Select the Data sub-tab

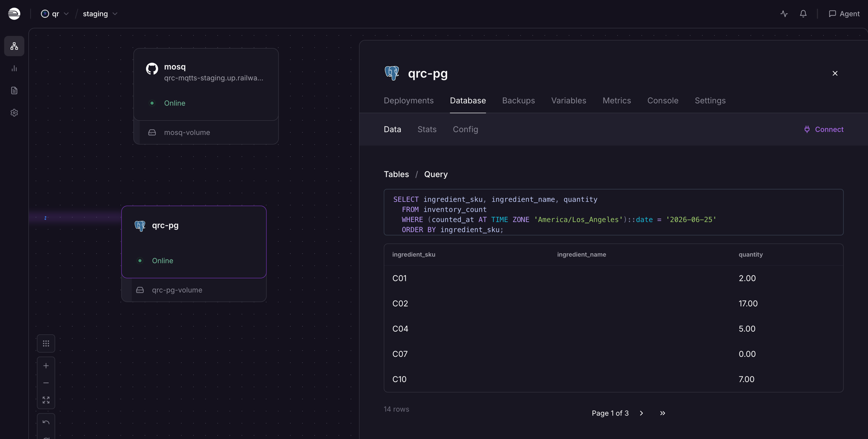pos(392,129)
